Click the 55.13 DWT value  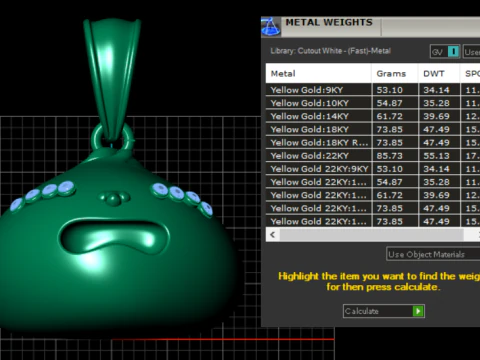point(436,156)
